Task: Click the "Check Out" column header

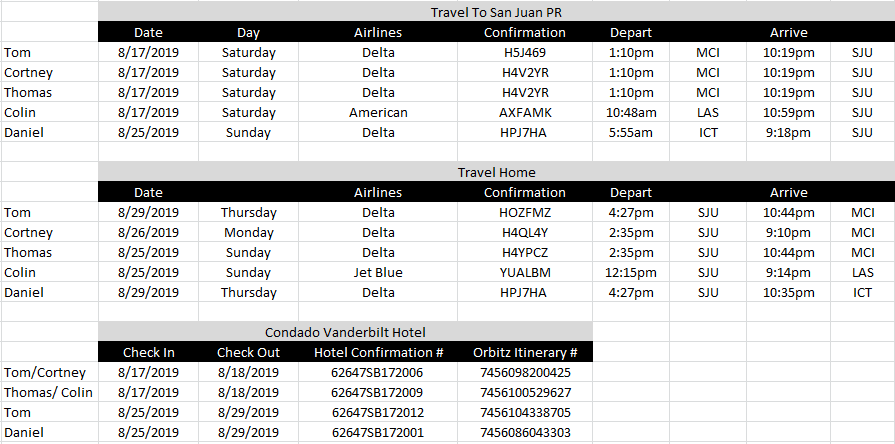Action: point(248,352)
